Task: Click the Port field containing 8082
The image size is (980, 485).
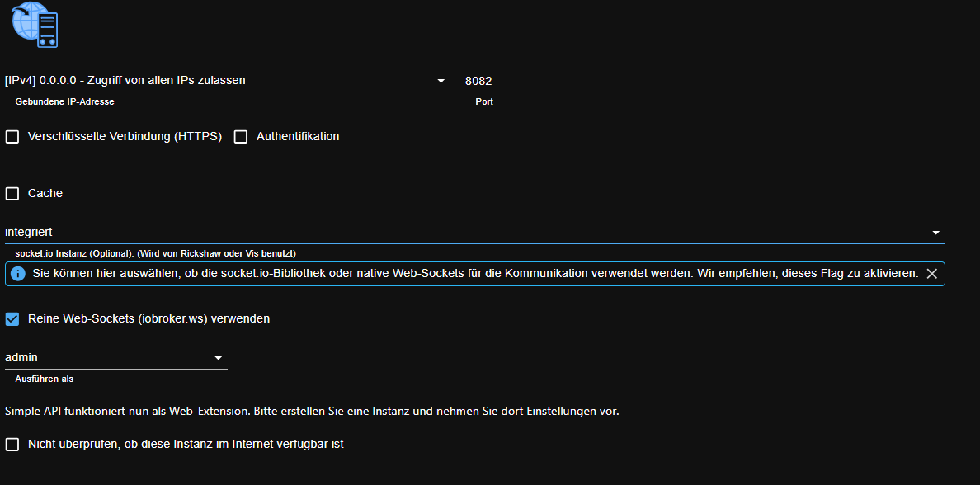Action: [x=536, y=81]
